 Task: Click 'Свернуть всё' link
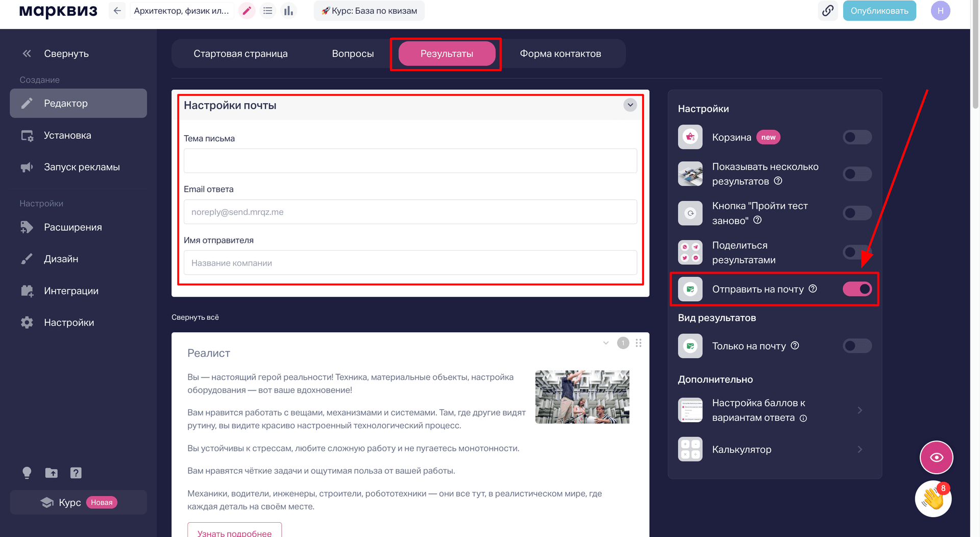(x=195, y=317)
